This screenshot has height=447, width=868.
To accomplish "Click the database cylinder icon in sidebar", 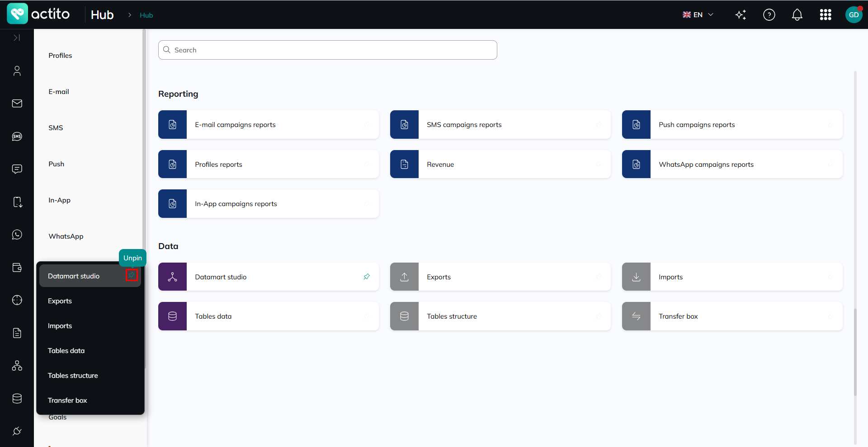I will (x=17, y=399).
